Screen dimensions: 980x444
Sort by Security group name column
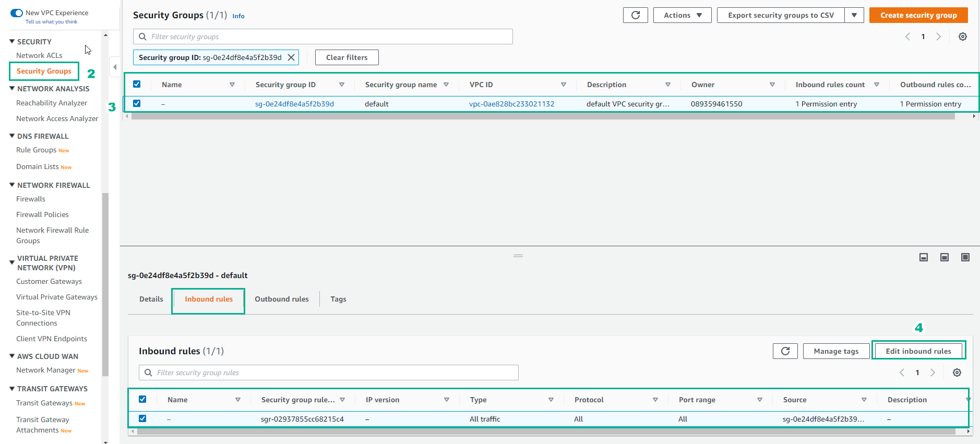coord(446,85)
